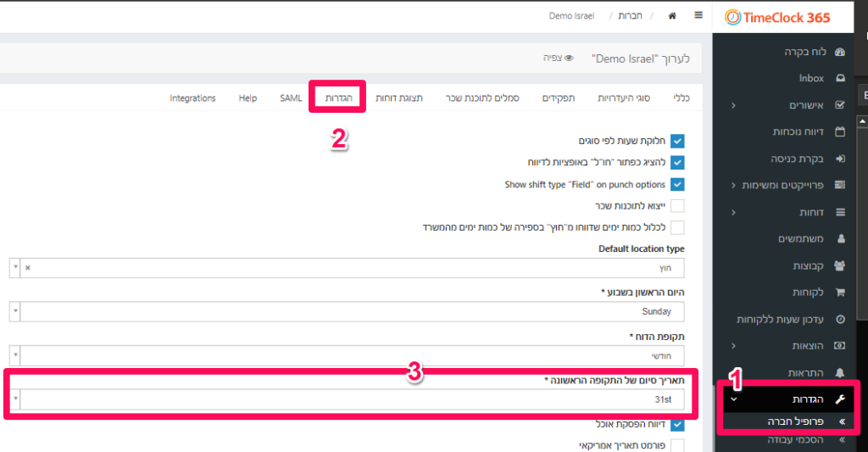Click the dashboard gauge icon לוח בקרה
Viewport: 868px width, 452px height.
(x=840, y=52)
